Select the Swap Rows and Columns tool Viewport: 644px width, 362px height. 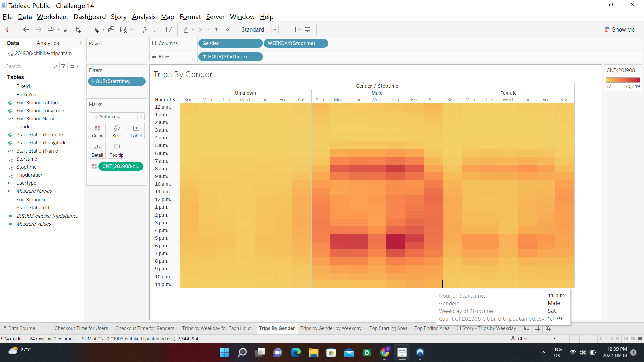coord(143,29)
